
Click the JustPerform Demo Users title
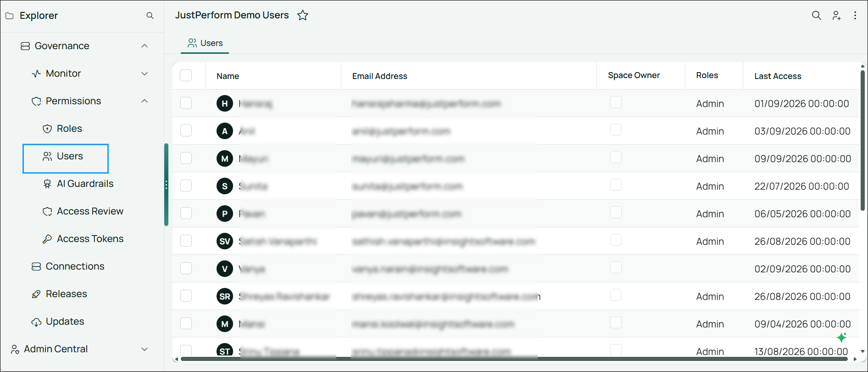click(x=232, y=15)
